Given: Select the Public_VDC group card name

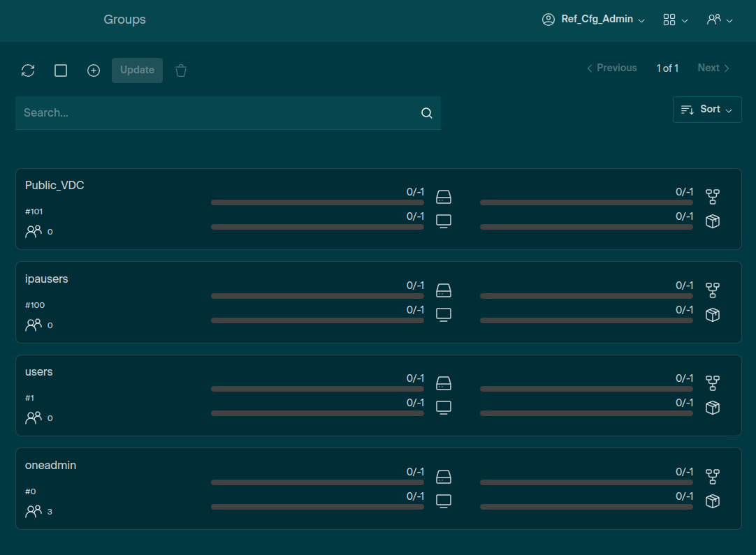Looking at the screenshot, I should 54,186.
